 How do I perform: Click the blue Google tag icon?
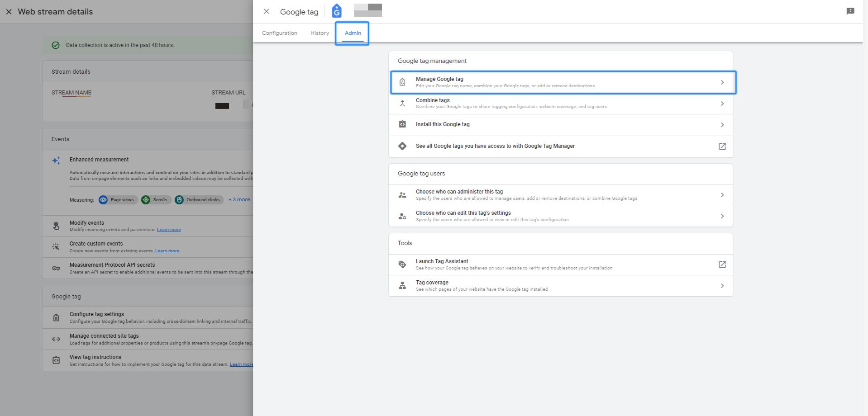(337, 11)
